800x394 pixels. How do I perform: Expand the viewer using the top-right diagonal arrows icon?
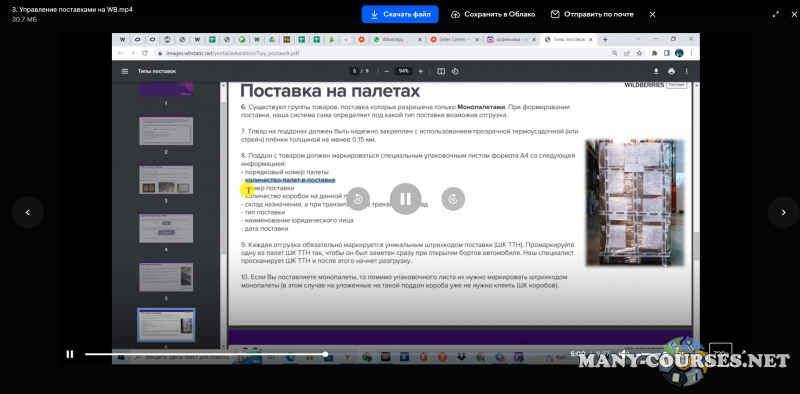coord(776,14)
